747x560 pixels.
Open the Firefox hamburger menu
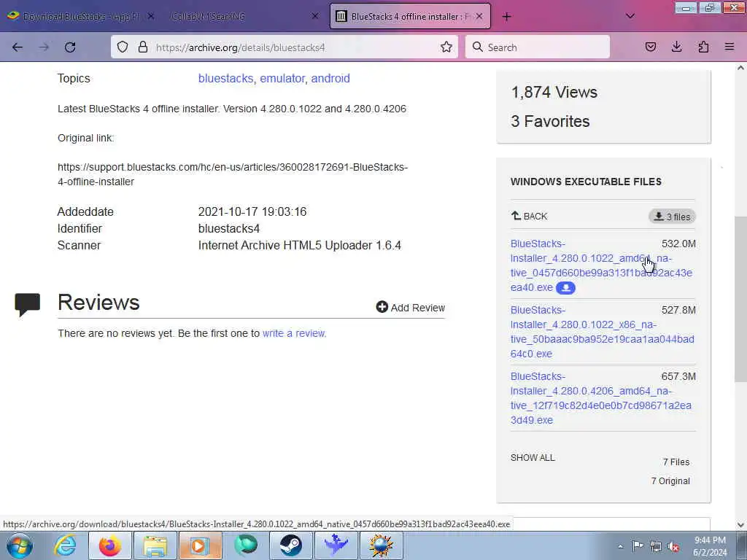[x=729, y=47]
